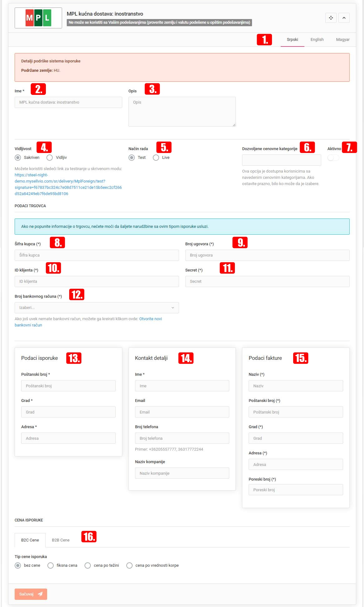Viewport: 364px width, 607px height.
Task: Click the paper plane icon on Sačuvaj
Action: [x=40, y=594]
